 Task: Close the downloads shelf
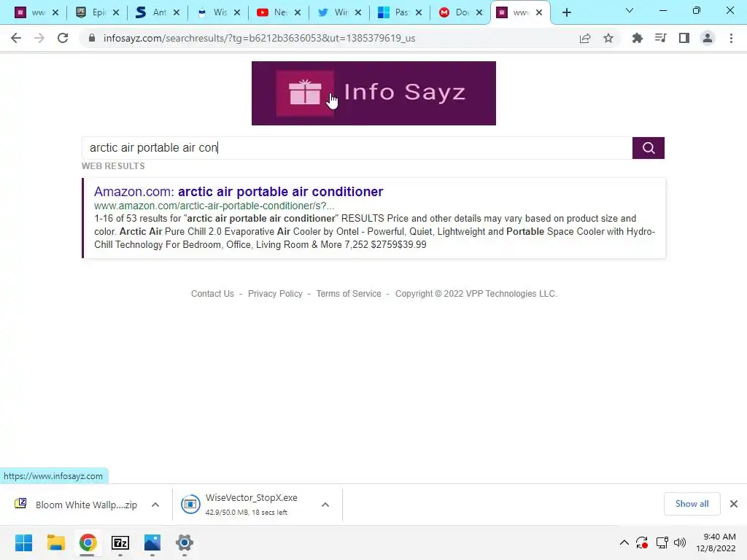tap(734, 504)
